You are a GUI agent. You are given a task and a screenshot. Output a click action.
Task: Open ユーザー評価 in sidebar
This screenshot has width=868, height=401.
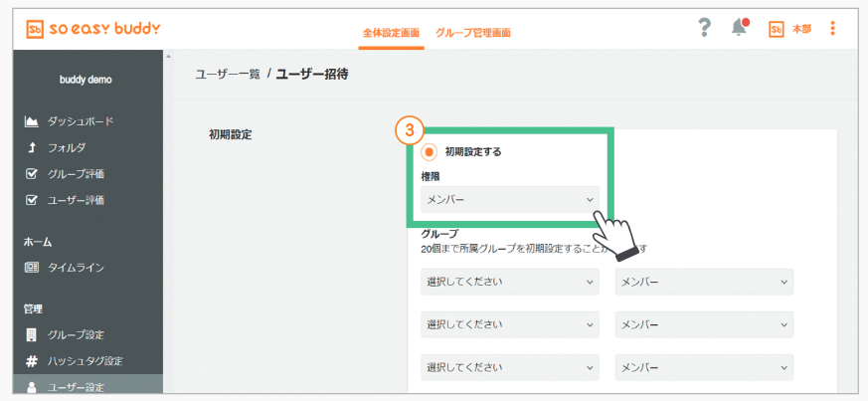pos(76,201)
